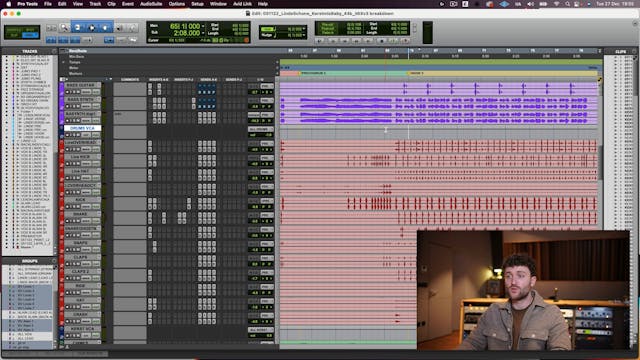Viewport: 640px width, 360px height.
Task: Click the KICK red track color strip
Action: coord(62,203)
